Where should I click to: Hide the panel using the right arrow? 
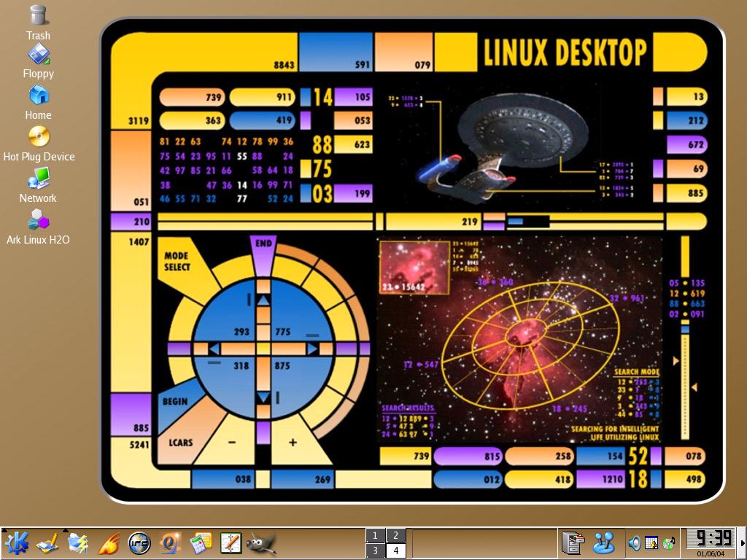click(743, 543)
